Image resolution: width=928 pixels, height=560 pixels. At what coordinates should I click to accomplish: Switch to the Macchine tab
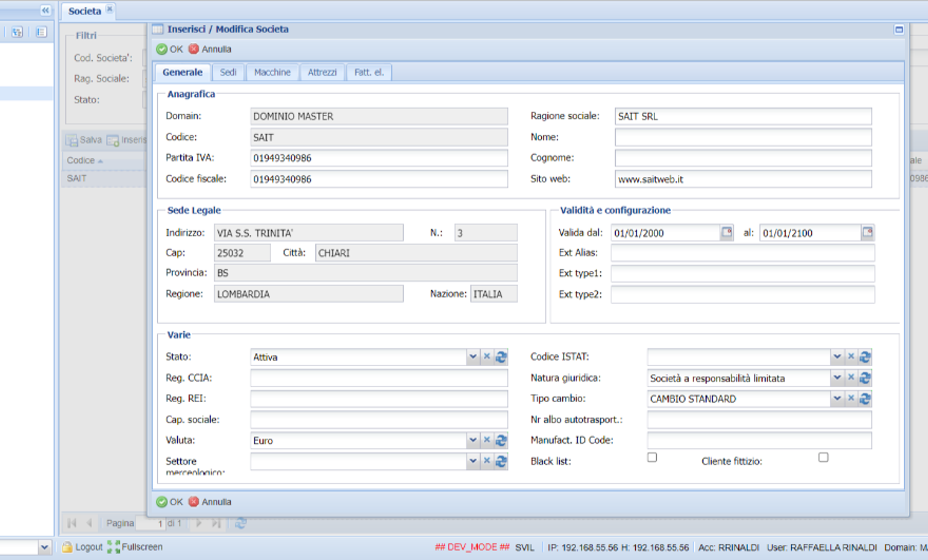(x=272, y=72)
